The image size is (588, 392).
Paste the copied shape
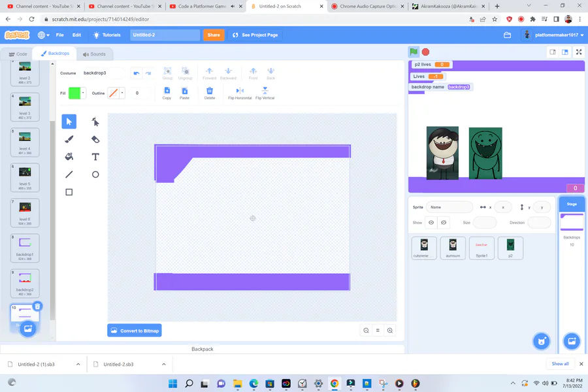(x=184, y=93)
